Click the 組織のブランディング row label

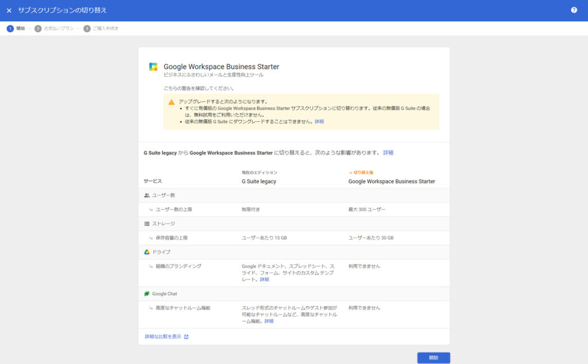click(x=179, y=266)
